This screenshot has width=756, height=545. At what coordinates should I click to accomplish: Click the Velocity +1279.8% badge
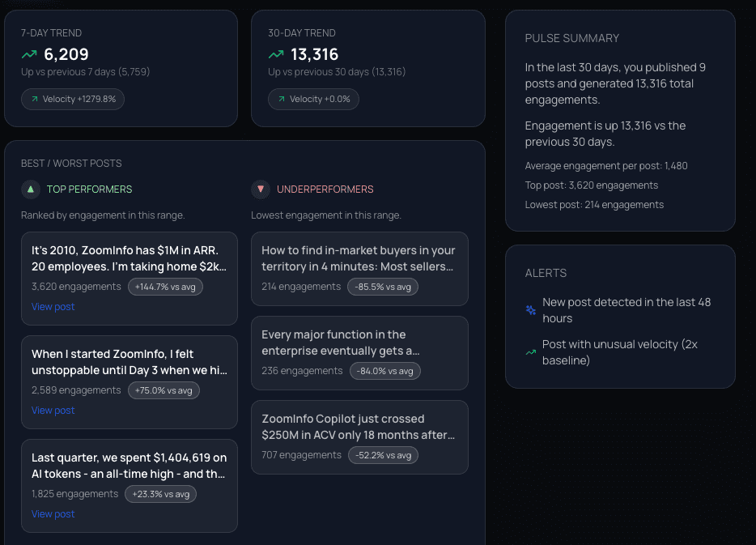click(73, 99)
